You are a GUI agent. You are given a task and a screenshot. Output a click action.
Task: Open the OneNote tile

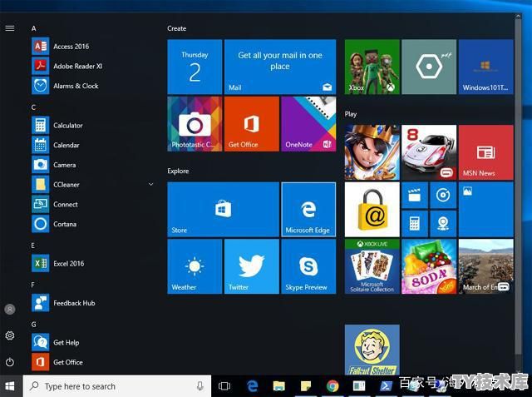point(308,124)
